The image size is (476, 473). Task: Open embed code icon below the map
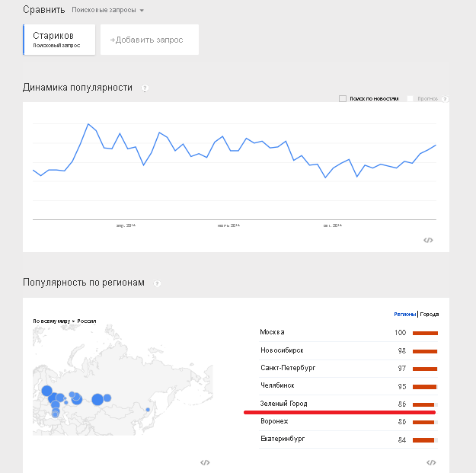coord(204,462)
